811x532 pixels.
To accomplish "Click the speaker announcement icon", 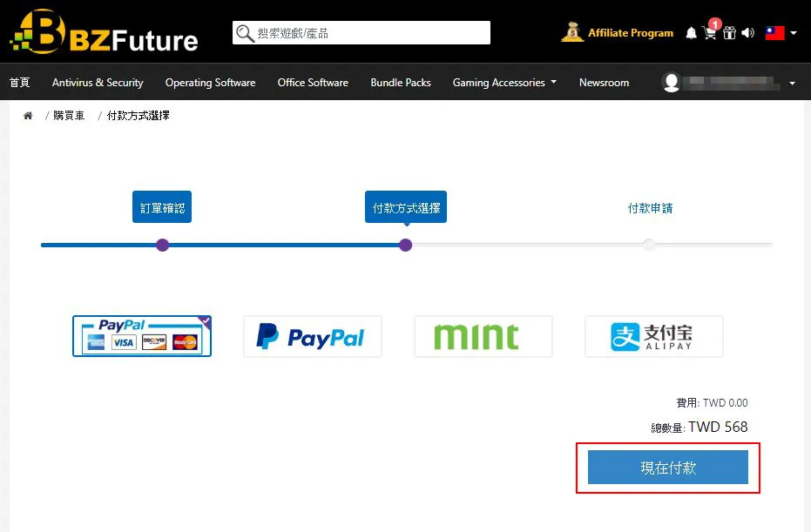I will click(x=748, y=33).
